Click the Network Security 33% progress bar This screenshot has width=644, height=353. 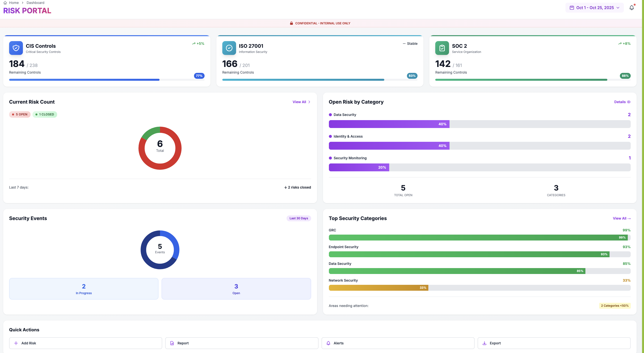tap(378, 288)
